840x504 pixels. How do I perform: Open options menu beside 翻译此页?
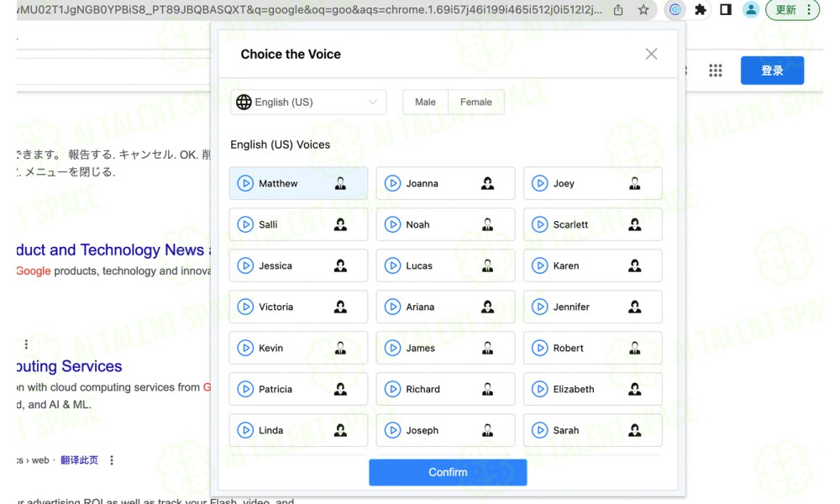tap(112, 460)
